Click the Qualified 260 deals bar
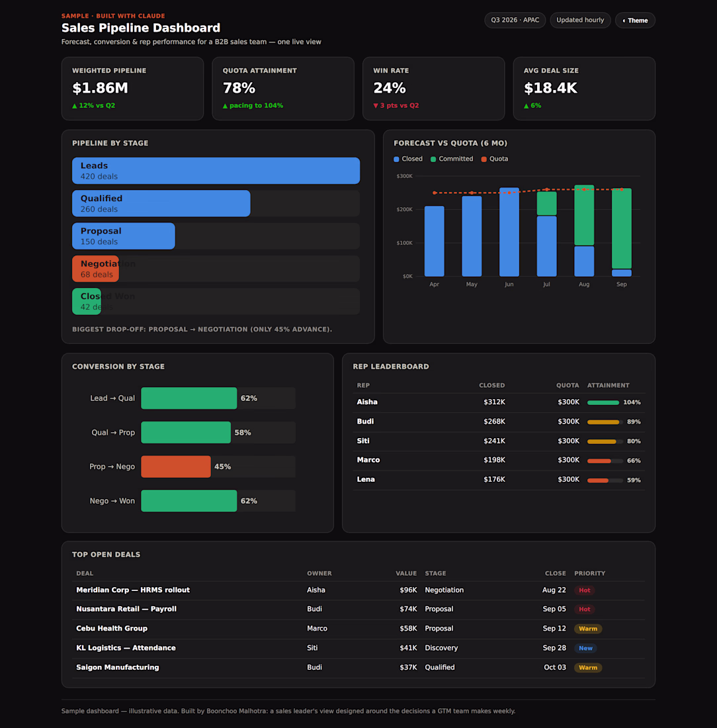 coord(161,203)
